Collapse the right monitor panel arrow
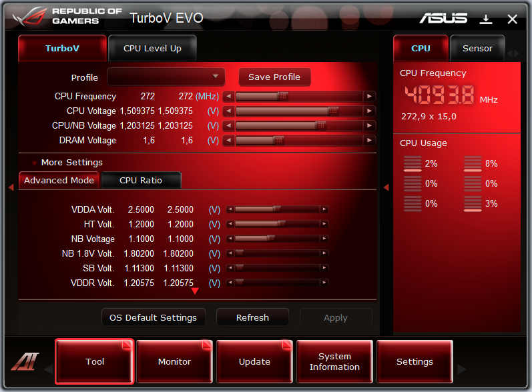Image resolution: width=532 pixels, height=392 pixels. click(386, 187)
